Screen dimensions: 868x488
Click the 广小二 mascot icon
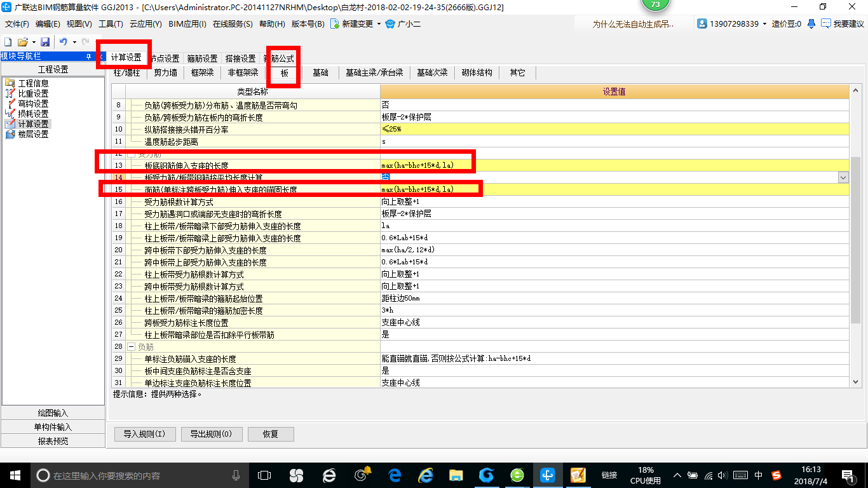click(x=390, y=24)
